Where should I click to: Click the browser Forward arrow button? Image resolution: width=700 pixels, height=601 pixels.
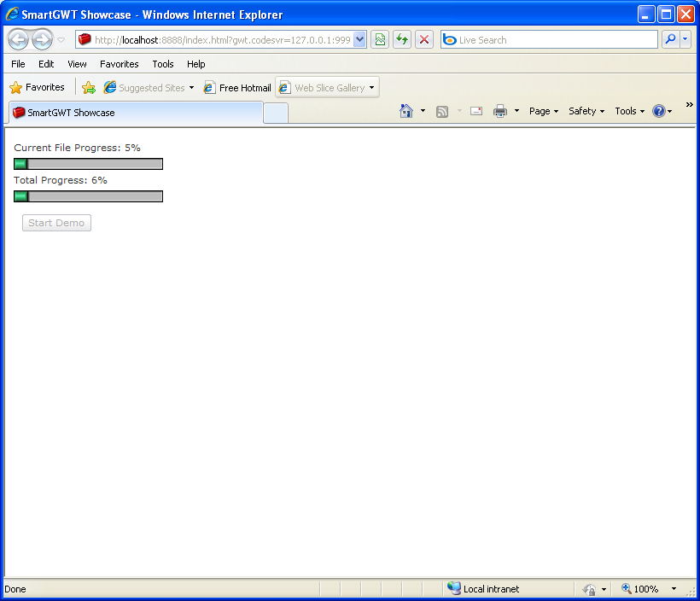[x=43, y=40]
